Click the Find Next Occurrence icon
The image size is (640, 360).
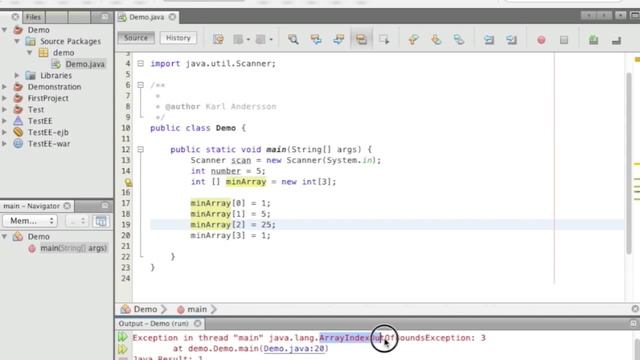point(339,39)
